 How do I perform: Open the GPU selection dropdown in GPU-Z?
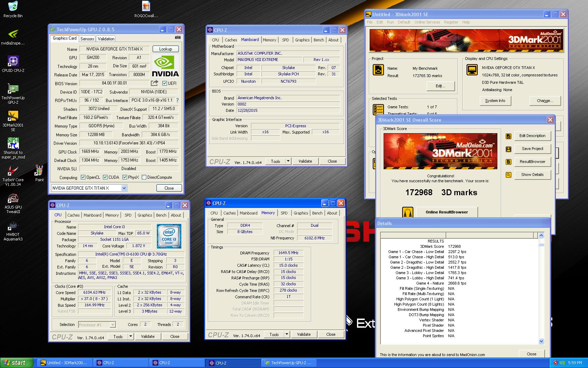(124, 188)
